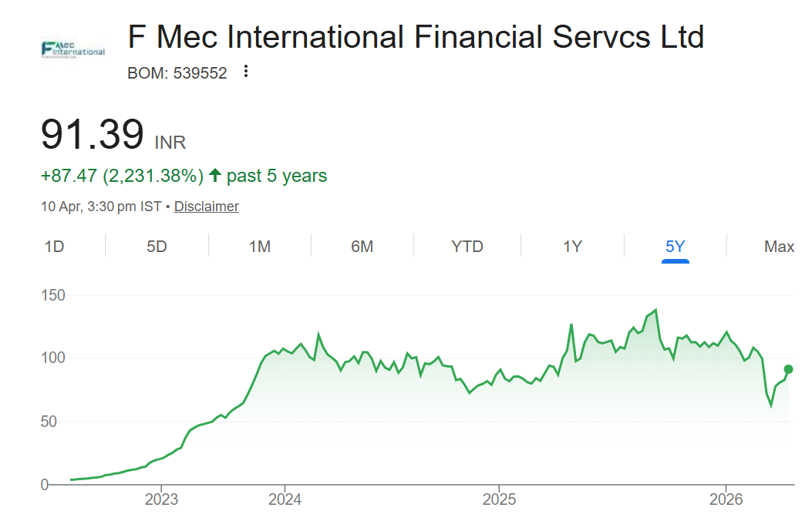The height and width of the screenshot is (521, 812).
Task: Click the 2024 marker on time axis
Action: [285, 499]
